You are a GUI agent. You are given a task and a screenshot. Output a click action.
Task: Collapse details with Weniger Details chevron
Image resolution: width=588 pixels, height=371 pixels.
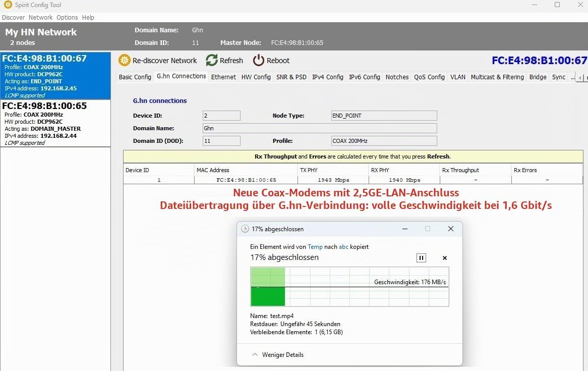(x=255, y=354)
